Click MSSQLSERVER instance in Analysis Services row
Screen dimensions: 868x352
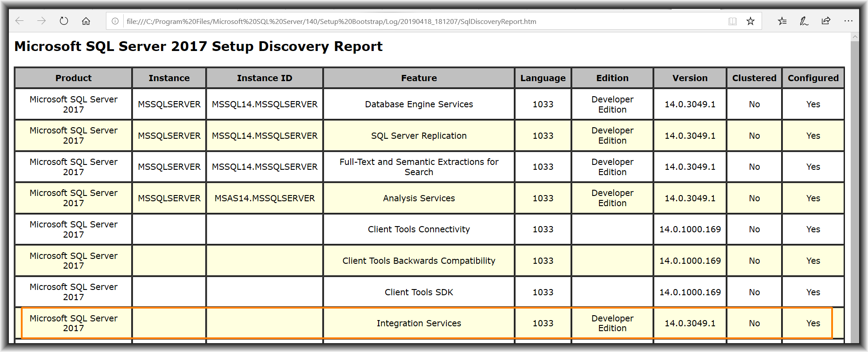point(169,198)
